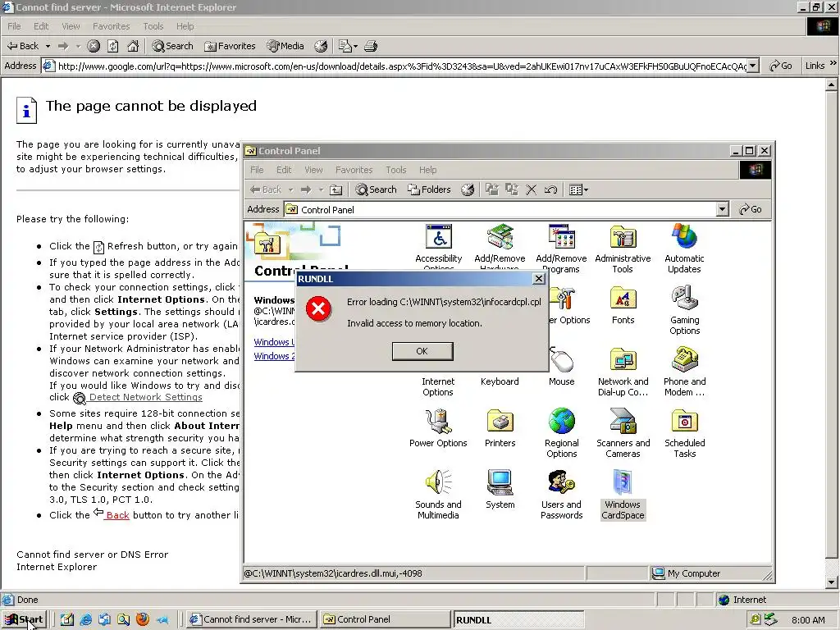Select Network and Dial-up Connections icon

tap(623, 372)
